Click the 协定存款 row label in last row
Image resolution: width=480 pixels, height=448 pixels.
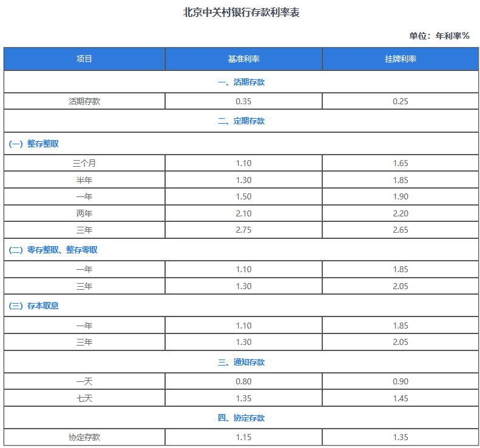(x=84, y=437)
